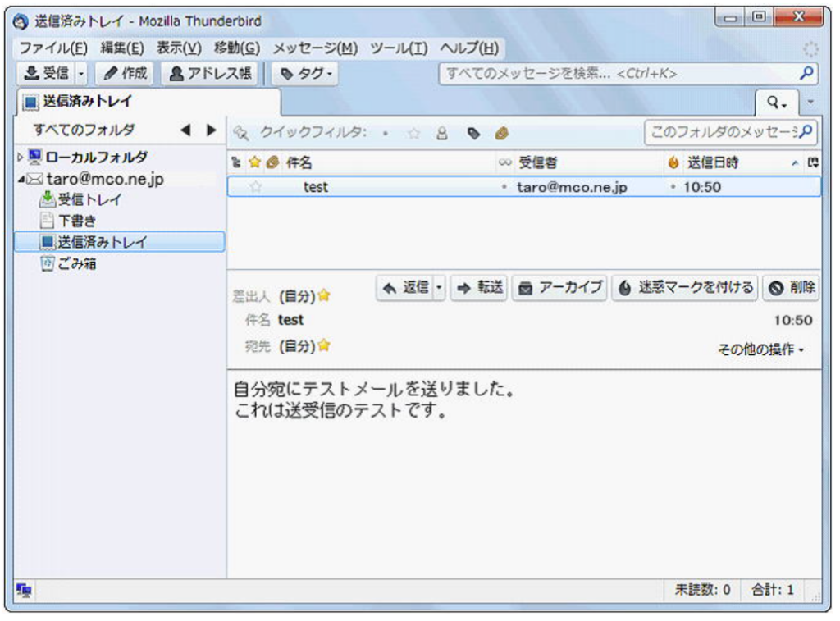
Task: Sort by starred column header
Action: (x=254, y=162)
